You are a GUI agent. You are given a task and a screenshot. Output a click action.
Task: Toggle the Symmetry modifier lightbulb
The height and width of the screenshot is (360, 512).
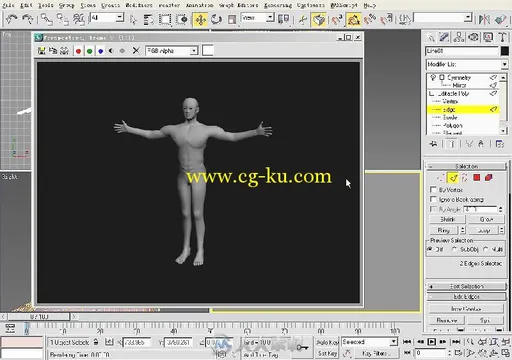(433, 77)
